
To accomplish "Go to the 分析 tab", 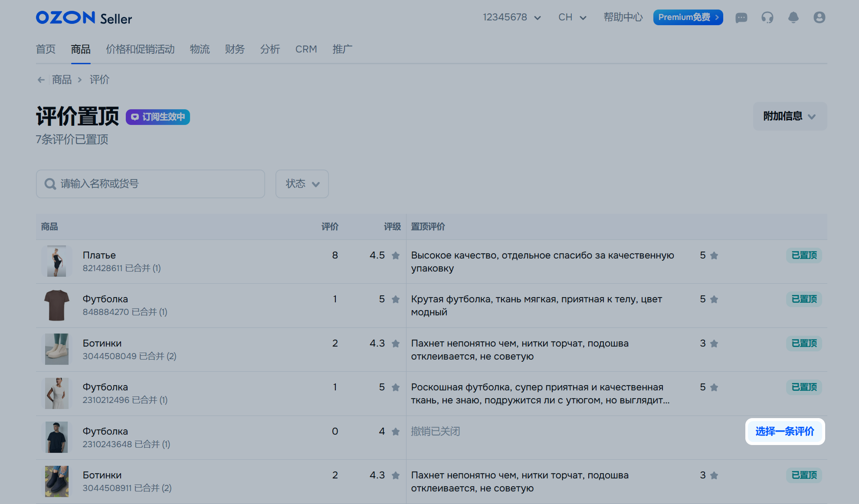I will pos(270,49).
